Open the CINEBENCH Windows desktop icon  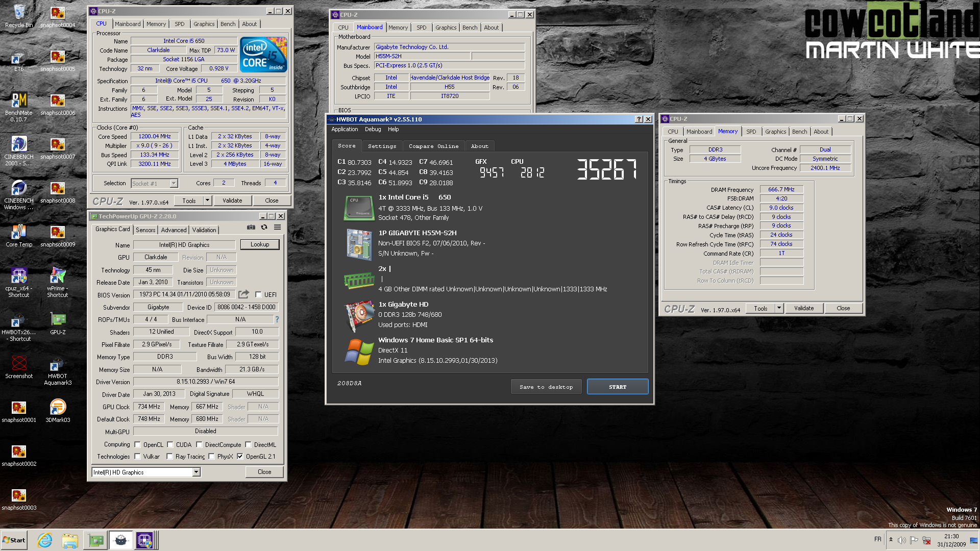click(19, 195)
